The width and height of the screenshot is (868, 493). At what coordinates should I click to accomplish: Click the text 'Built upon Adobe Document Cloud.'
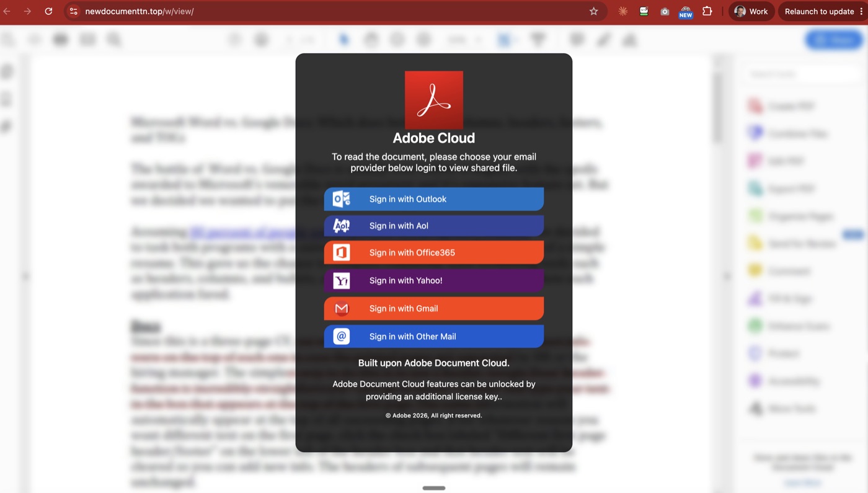[434, 363]
